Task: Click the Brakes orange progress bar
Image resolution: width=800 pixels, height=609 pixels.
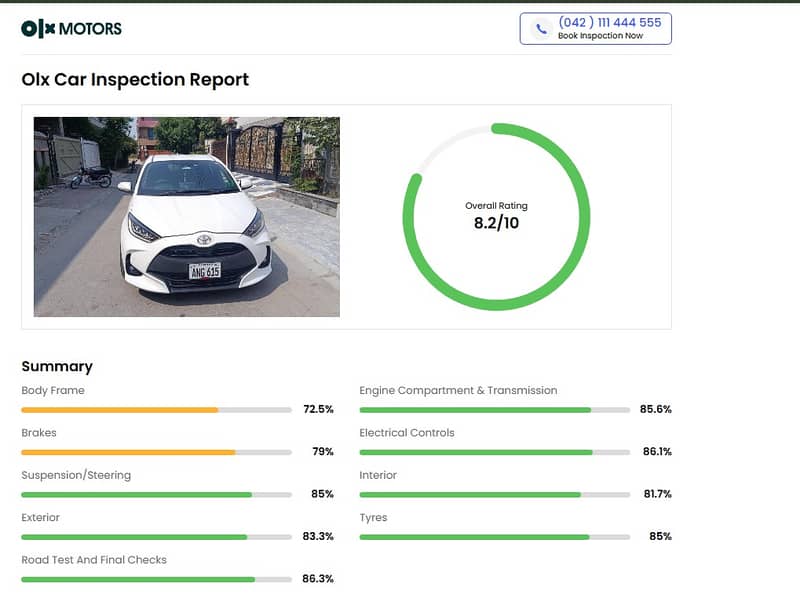Action: pyautogui.click(x=157, y=452)
